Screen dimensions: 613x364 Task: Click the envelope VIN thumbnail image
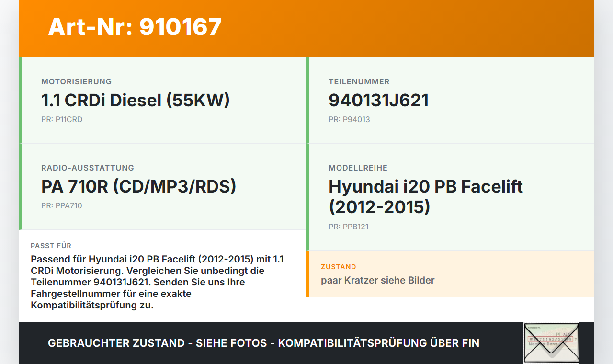(x=551, y=343)
